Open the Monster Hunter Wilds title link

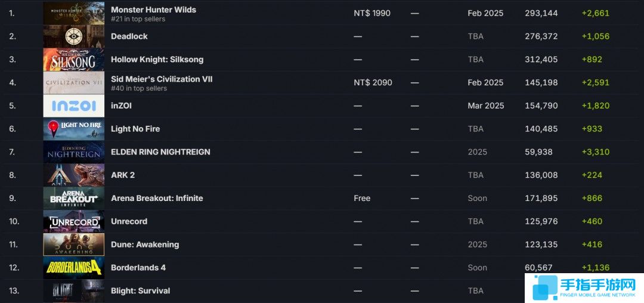153,10
